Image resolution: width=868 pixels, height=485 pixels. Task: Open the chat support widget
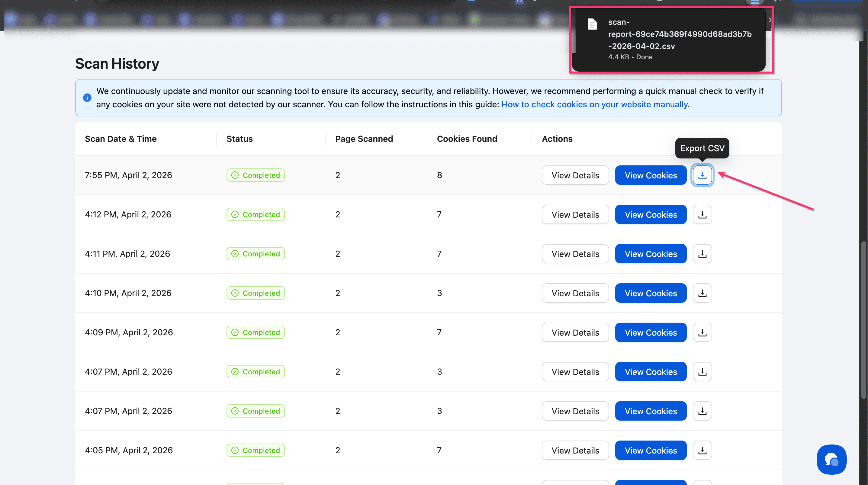click(x=831, y=459)
